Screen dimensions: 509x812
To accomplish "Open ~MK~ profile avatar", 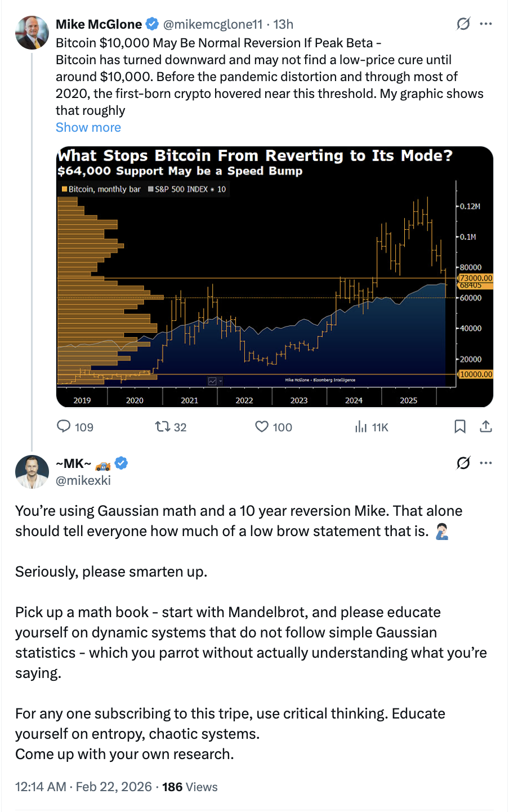I will [x=32, y=472].
